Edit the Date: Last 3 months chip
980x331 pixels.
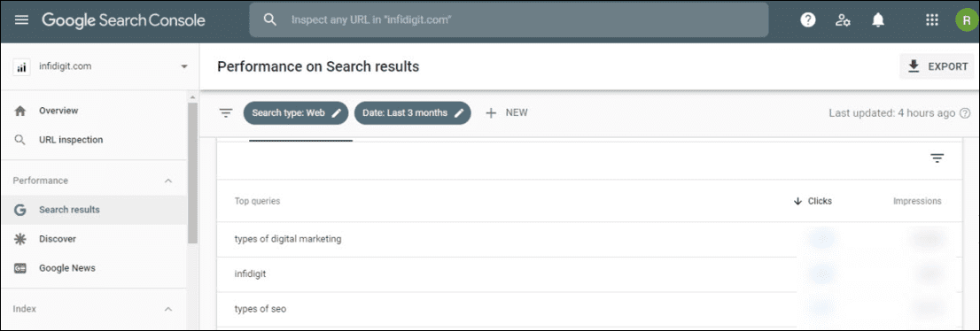[413, 113]
